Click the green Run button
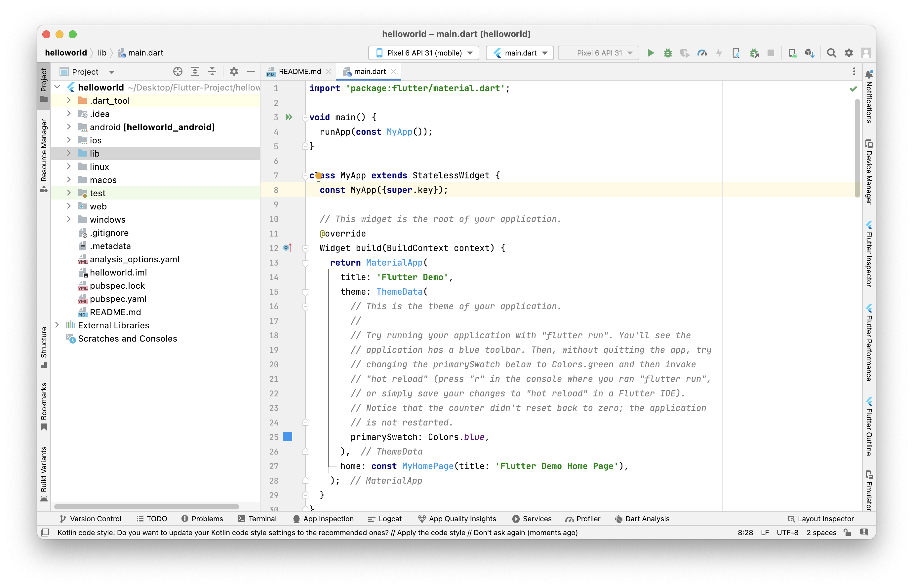This screenshot has height=588, width=913. point(651,53)
